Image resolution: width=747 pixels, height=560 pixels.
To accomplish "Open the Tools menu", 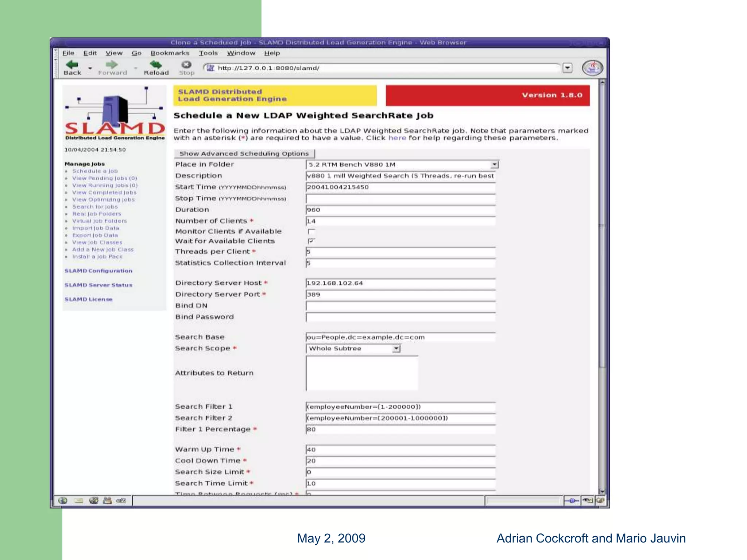I will click(208, 53).
